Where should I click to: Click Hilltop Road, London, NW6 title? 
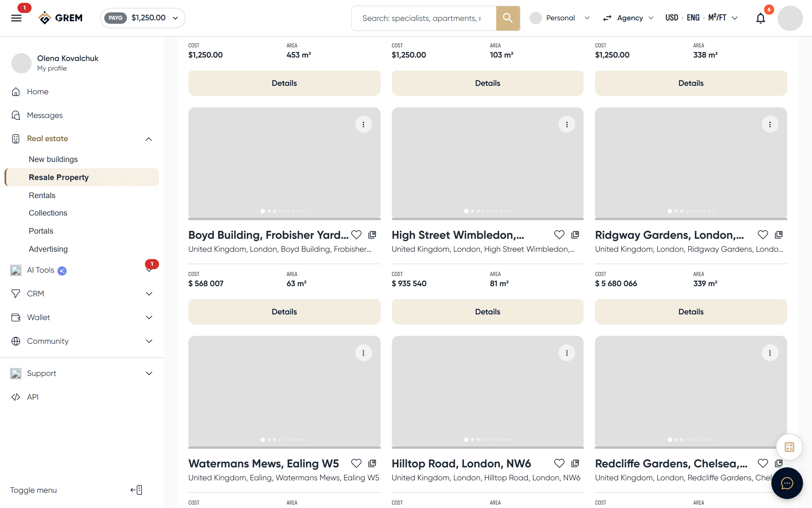[x=461, y=464]
